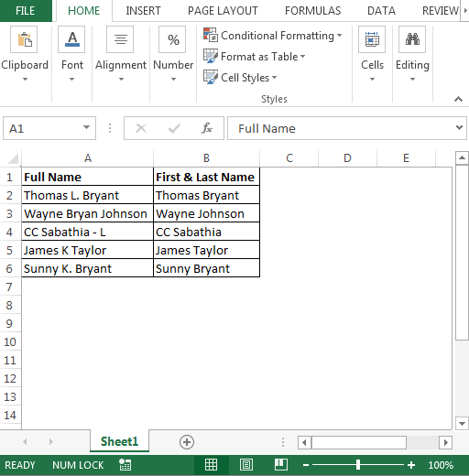Click the Insert Function fx icon

coord(207,128)
